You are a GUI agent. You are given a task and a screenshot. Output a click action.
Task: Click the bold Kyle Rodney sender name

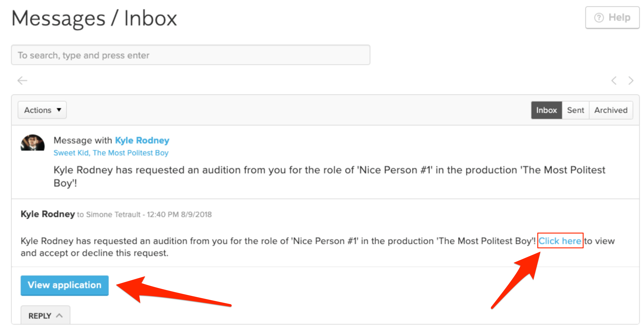[x=48, y=214]
